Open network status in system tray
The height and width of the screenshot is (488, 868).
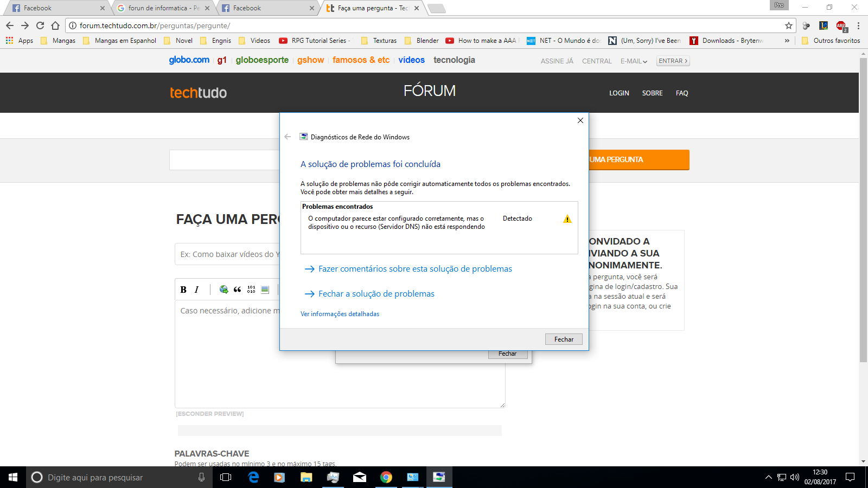tap(782, 477)
